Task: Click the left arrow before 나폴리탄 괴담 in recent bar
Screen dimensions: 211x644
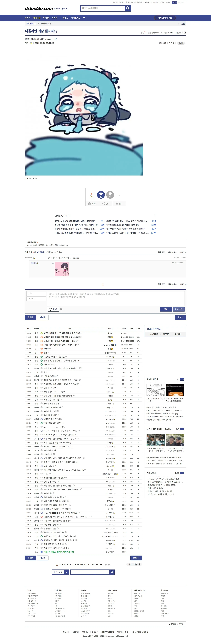Action: tap(38, 24)
